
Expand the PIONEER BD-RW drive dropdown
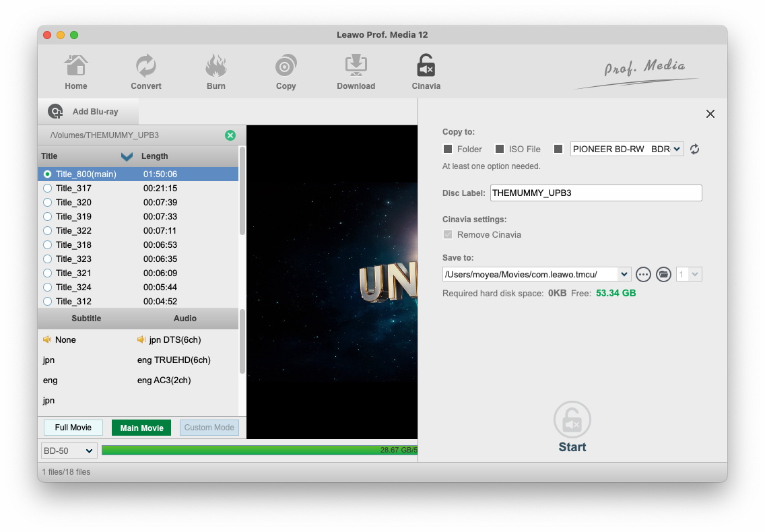click(x=677, y=149)
